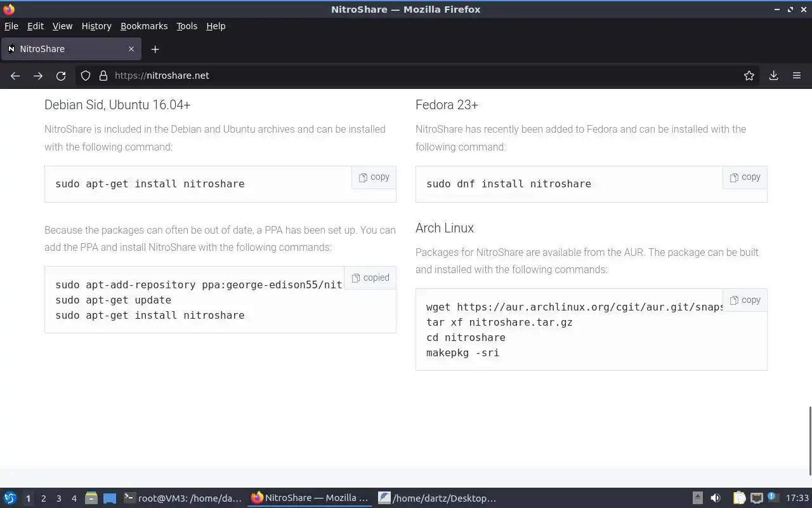
Task: Click the 'cd nitroshare' command line
Action: 466,337
